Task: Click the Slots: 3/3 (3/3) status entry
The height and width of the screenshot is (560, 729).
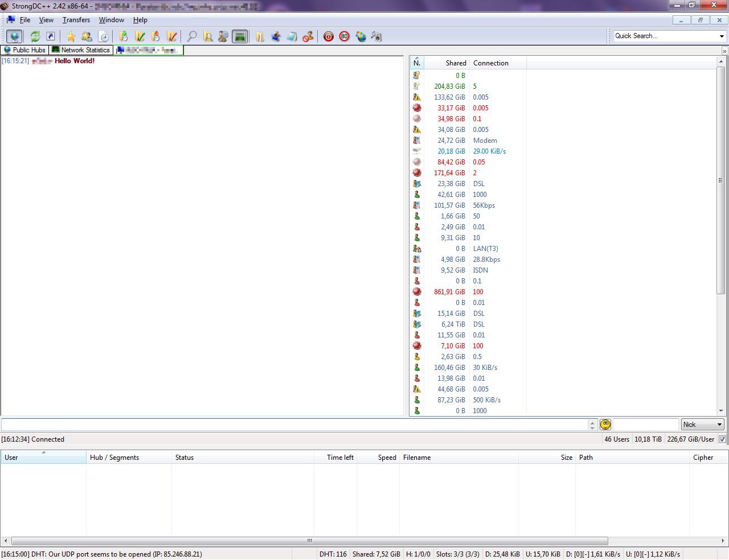Action: [457, 554]
